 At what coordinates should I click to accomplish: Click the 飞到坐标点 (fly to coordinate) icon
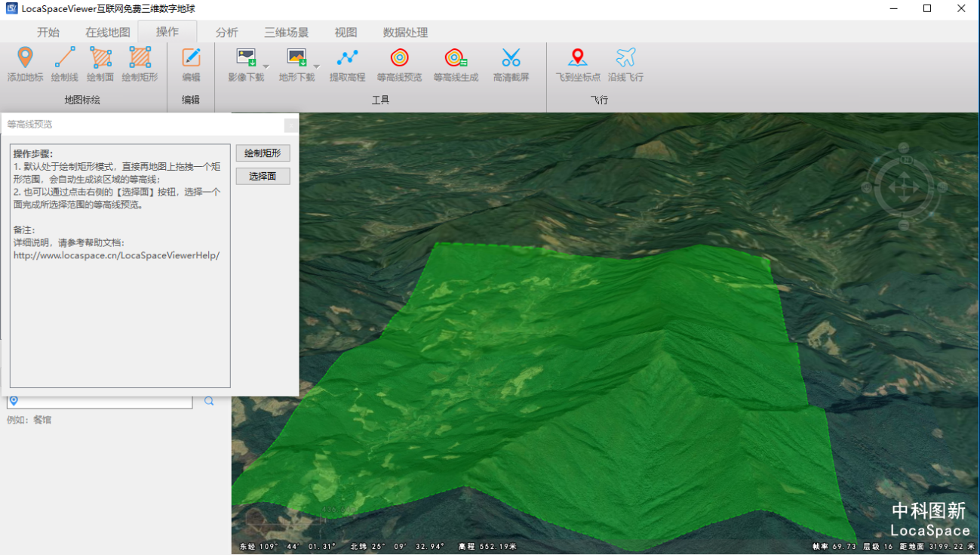pos(578,58)
